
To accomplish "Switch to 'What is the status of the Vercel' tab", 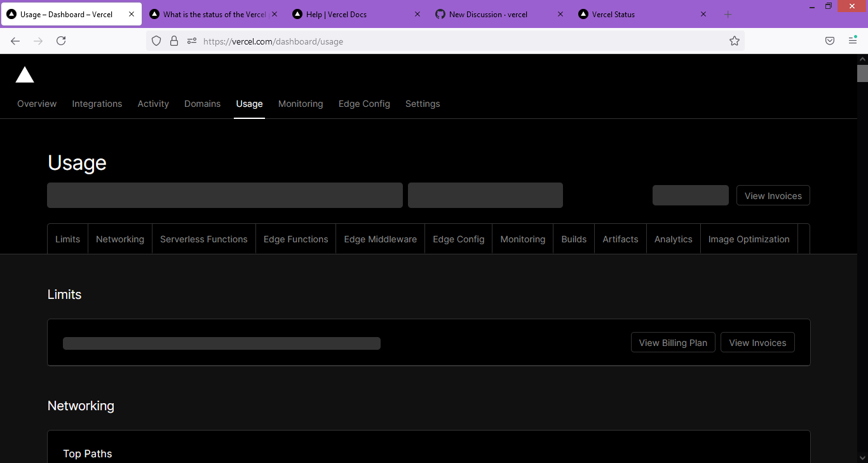I will pyautogui.click(x=214, y=14).
